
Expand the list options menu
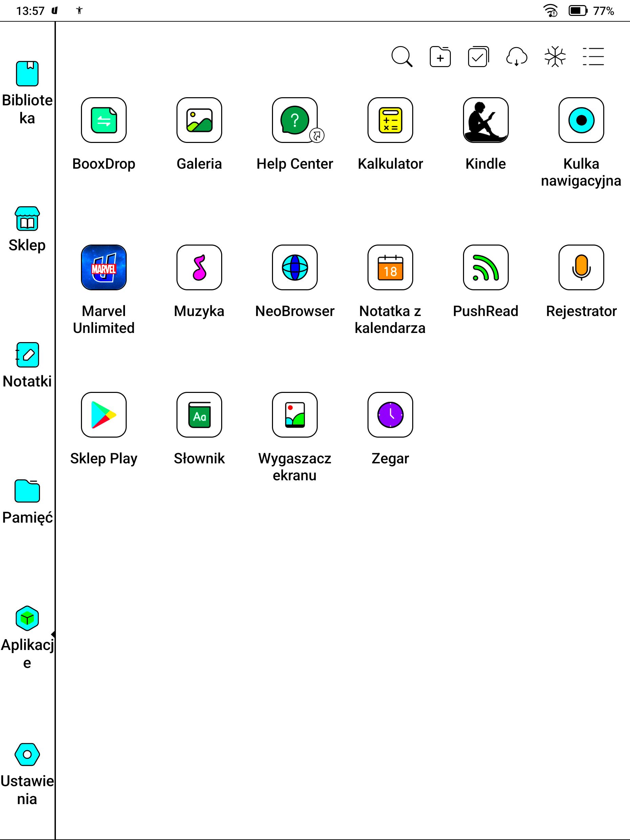point(593,57)
